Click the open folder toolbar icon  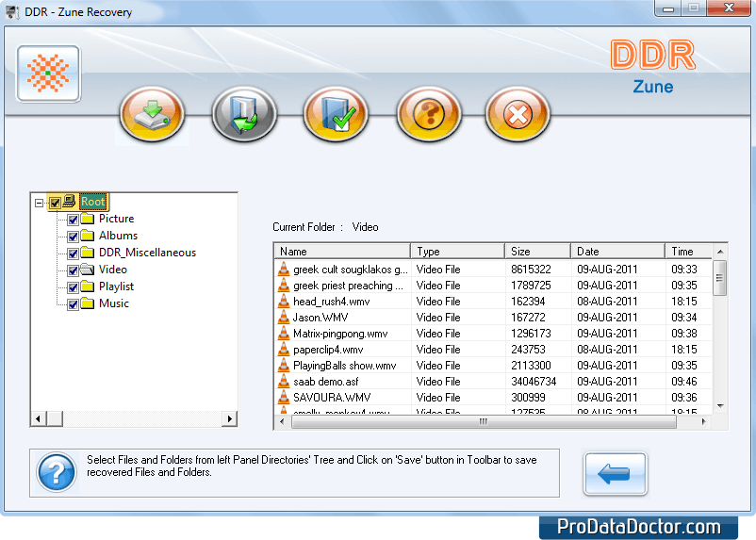click(x=244, y=115)
